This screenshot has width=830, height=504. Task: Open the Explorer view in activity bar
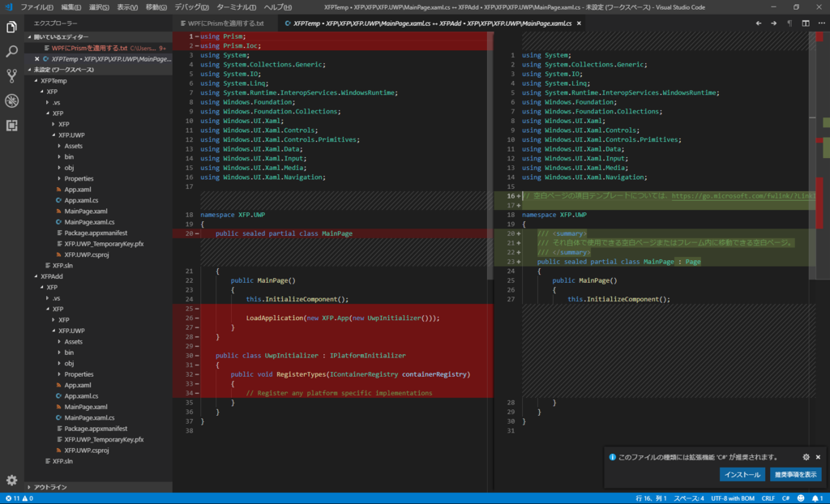pos(11,28)
